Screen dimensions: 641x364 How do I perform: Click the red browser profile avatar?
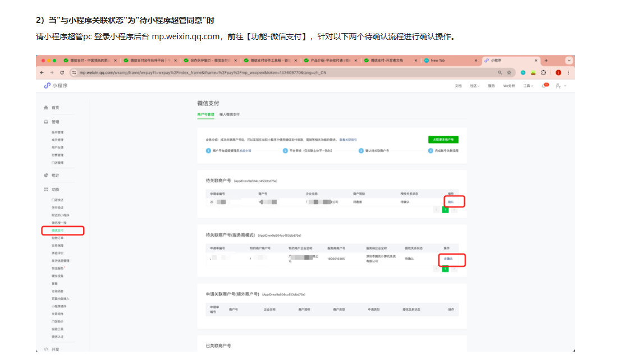[x=558, y=73]
